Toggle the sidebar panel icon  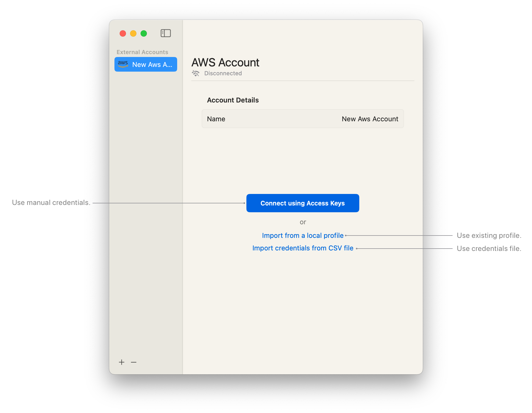[x=166, y=33]
